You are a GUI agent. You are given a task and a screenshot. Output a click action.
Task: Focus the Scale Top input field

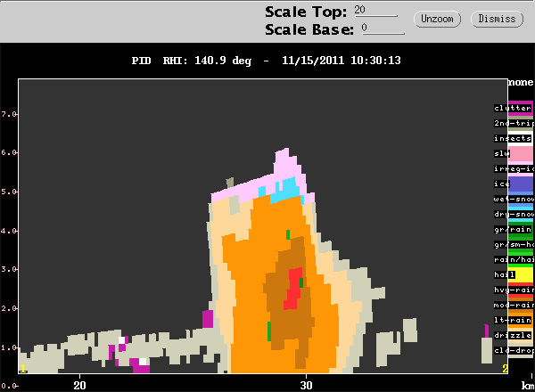pyautogui.click(x=375, y=10)
